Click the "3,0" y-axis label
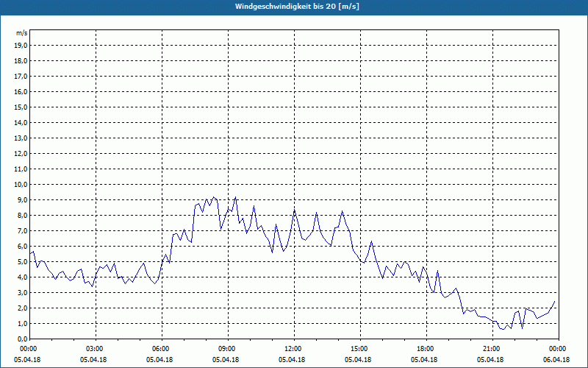Screen dimensions: 588x368 click(23, 292)
